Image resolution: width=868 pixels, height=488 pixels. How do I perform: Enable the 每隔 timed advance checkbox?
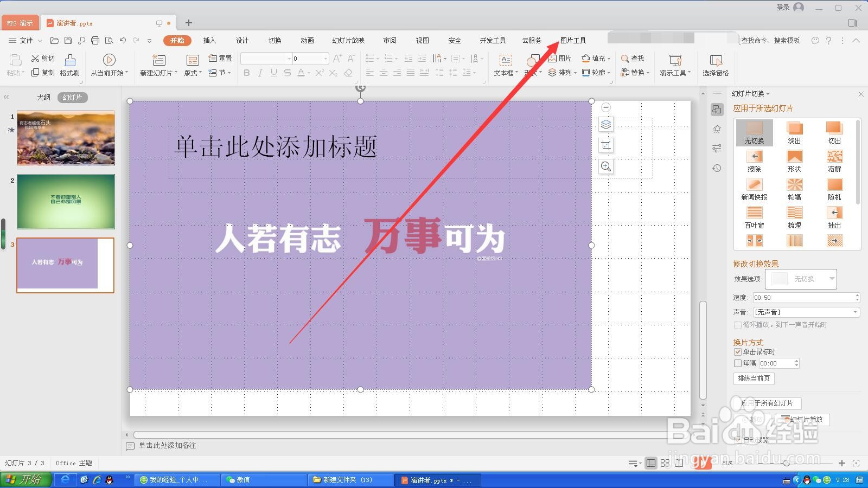[737, 363]
